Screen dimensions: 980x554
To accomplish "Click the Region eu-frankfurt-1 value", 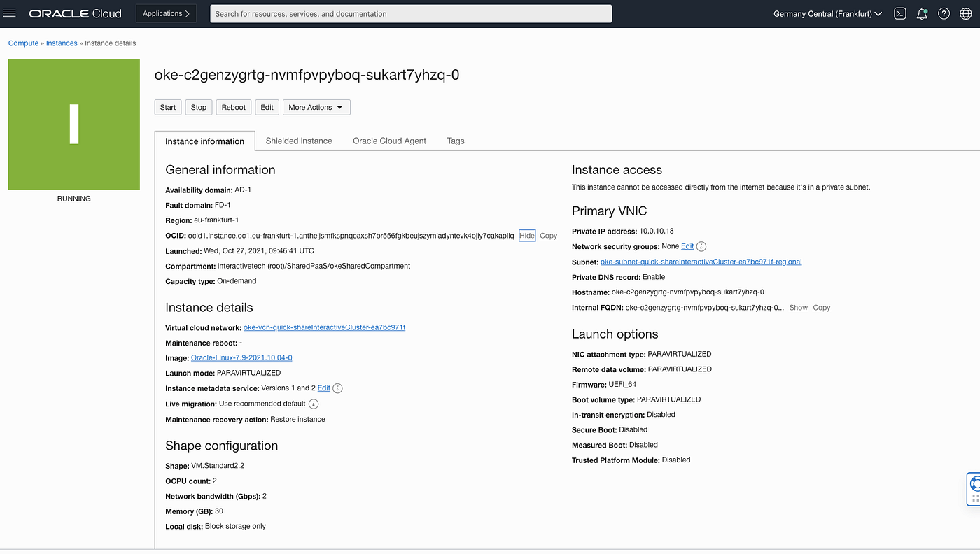I will coord(216,220).
